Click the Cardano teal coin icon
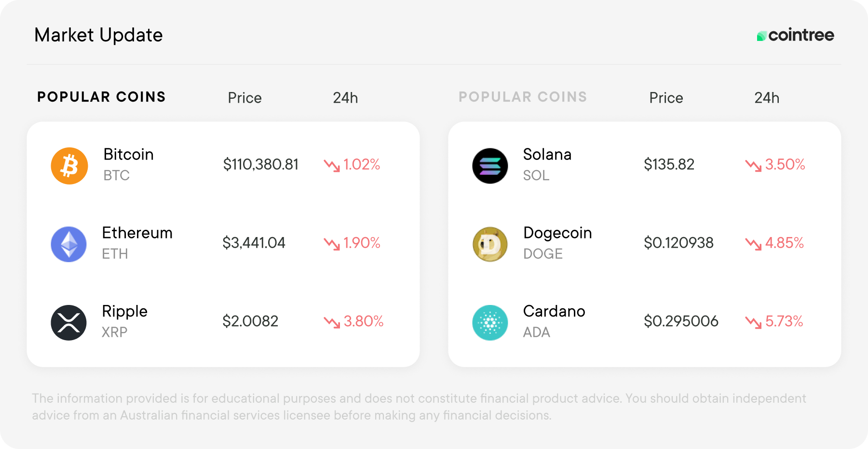 pos(490,323)
